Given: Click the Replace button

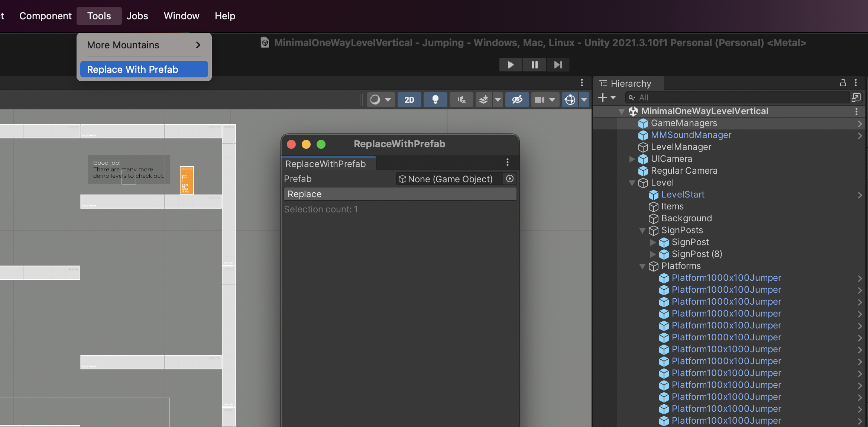Looking at the screenshot, I should tap(400, 194).
